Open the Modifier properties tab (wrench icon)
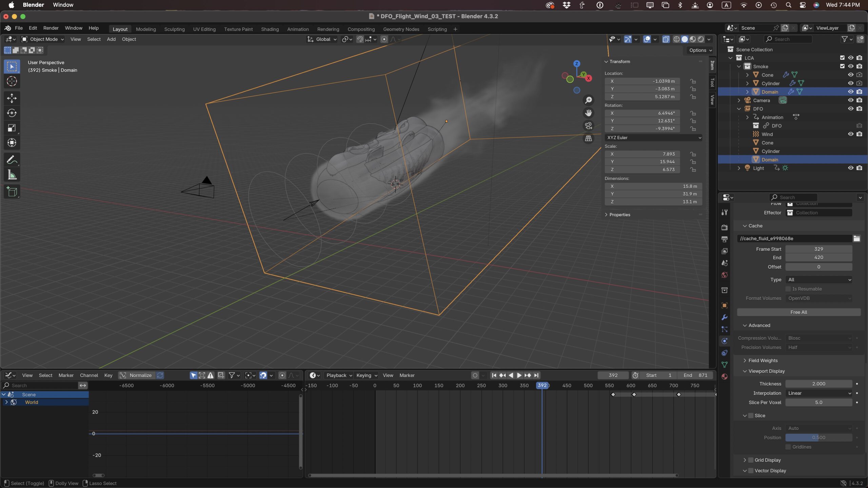The image size is (868, 488). (724, 317)
